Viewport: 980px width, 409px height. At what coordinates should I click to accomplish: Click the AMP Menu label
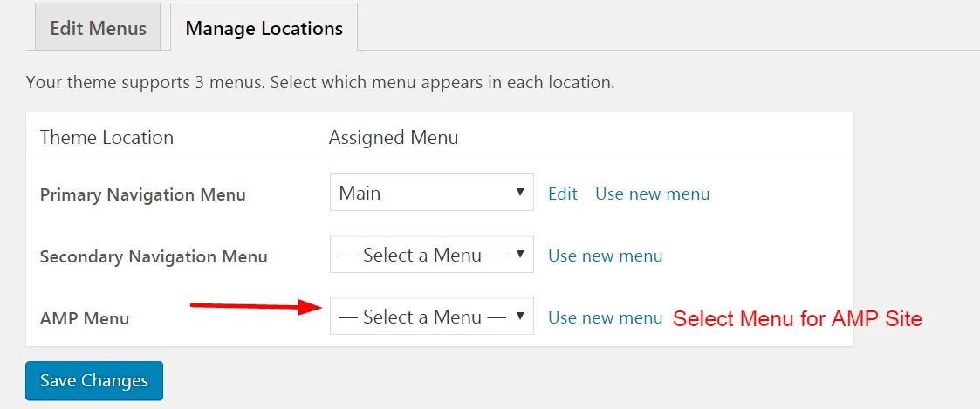[85, 318]
